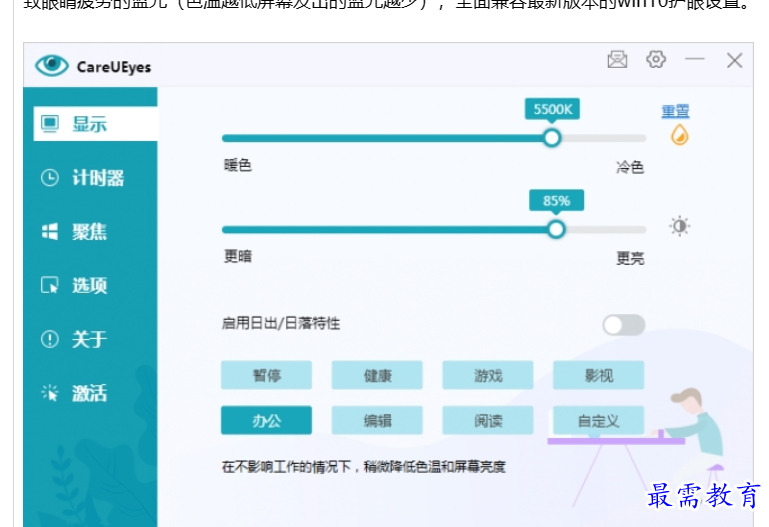This screenshot has width=769, height=527.
Task: Click the 85% brightness value label
Action: tap(556, 201)
